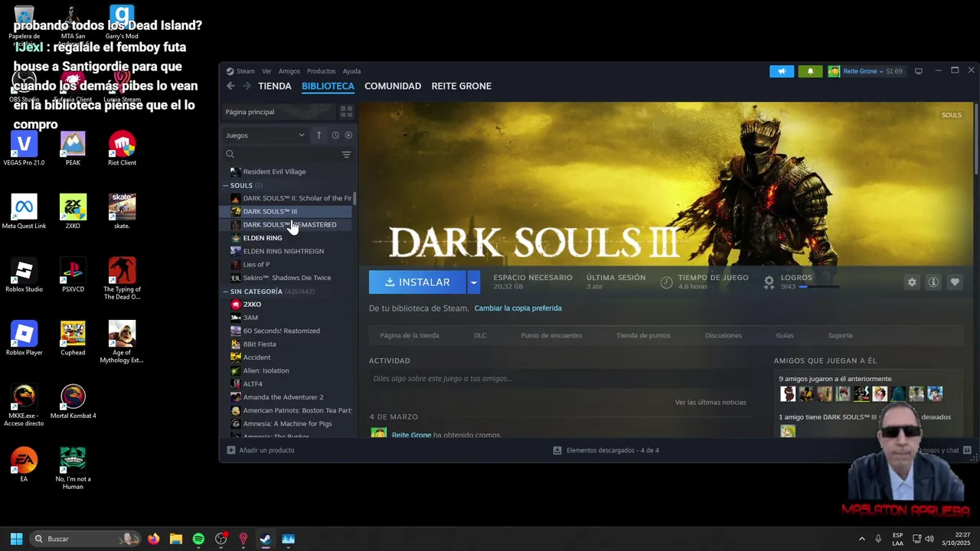Click the SOULS collection tag on banner
This screenshot has width=980, height=551.
952,115
